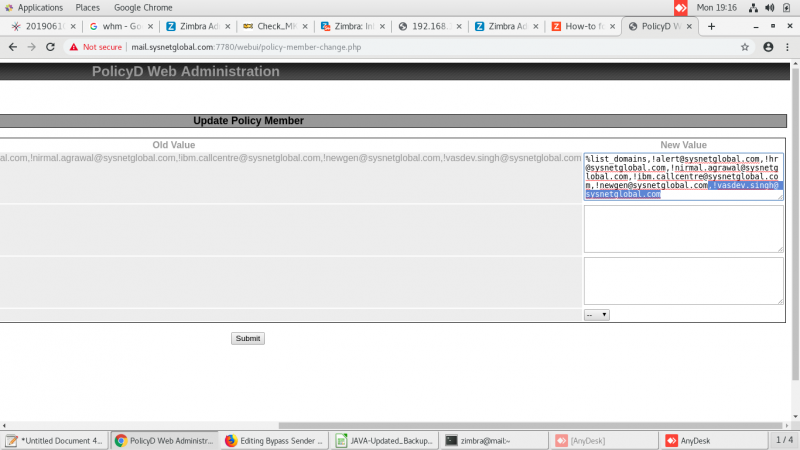This screenshot has width=800, height=450.
Task: Open a new tab with the plus button
Action: pos(711,26)
